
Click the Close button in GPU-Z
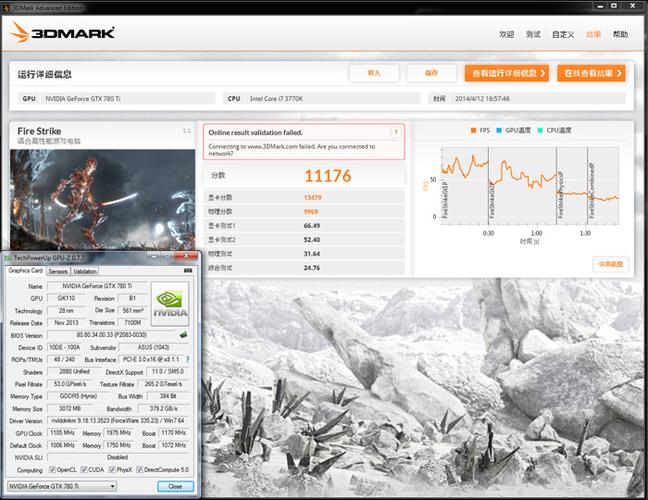(175, 486)
